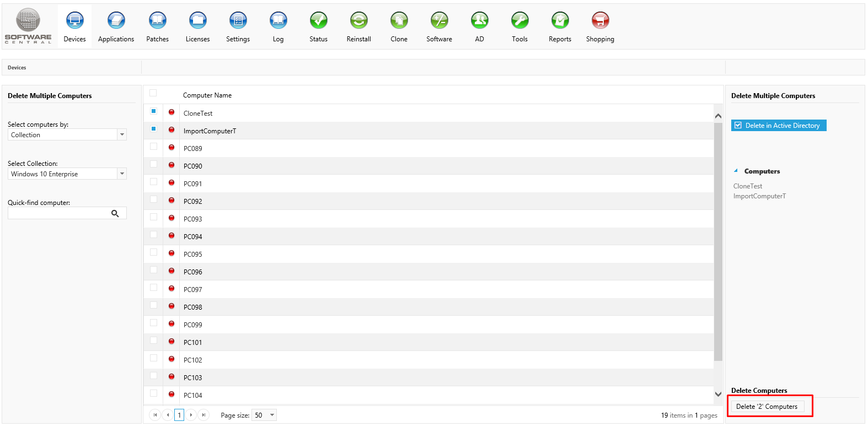The image size is (868, 427).
Task: Click the Licenses icon in toolbar
Action: (x=197, y=21)
